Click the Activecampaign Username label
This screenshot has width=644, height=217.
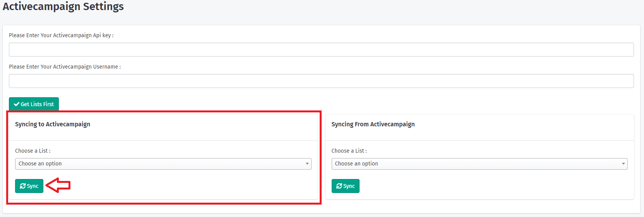[x=65, y=67]
